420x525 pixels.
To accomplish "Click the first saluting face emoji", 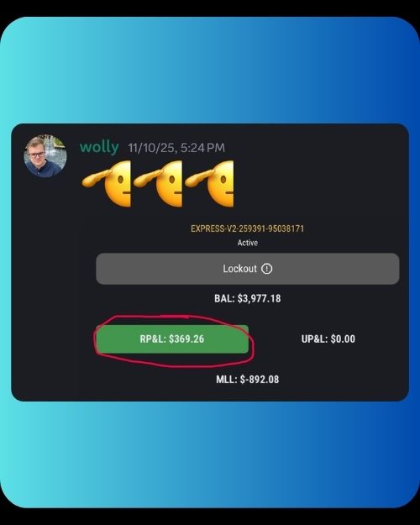I will click(107, 183).
